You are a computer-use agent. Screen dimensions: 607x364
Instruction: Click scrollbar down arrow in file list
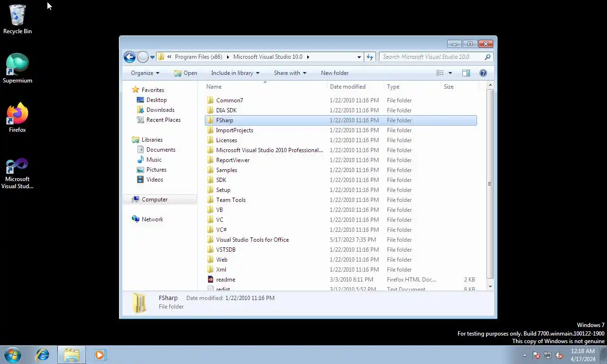[x=490, y=286]
